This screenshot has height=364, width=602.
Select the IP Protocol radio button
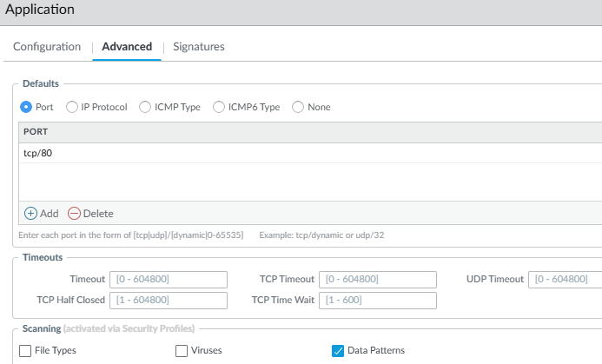(72, 107)
